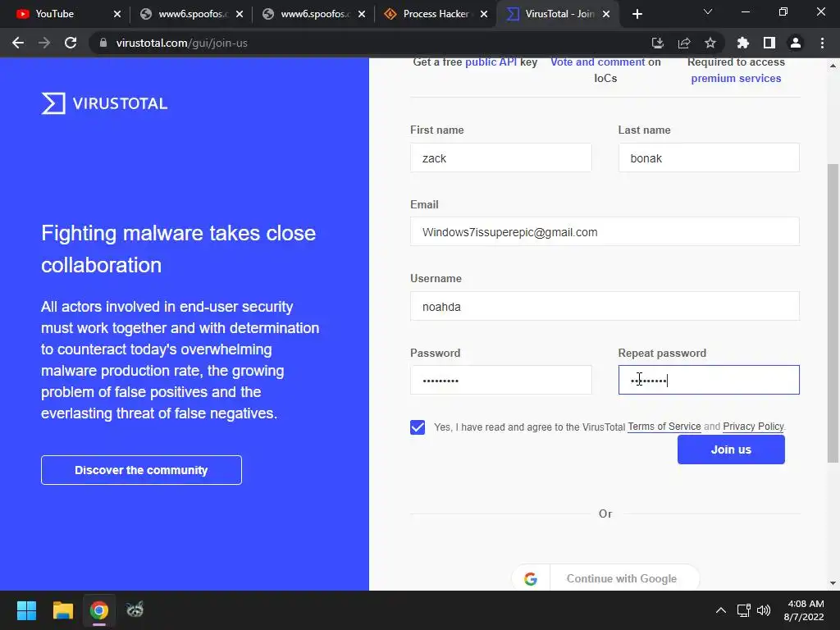
Task: Click the Password field
Action: pyautogui.click(x=501, y=380)
